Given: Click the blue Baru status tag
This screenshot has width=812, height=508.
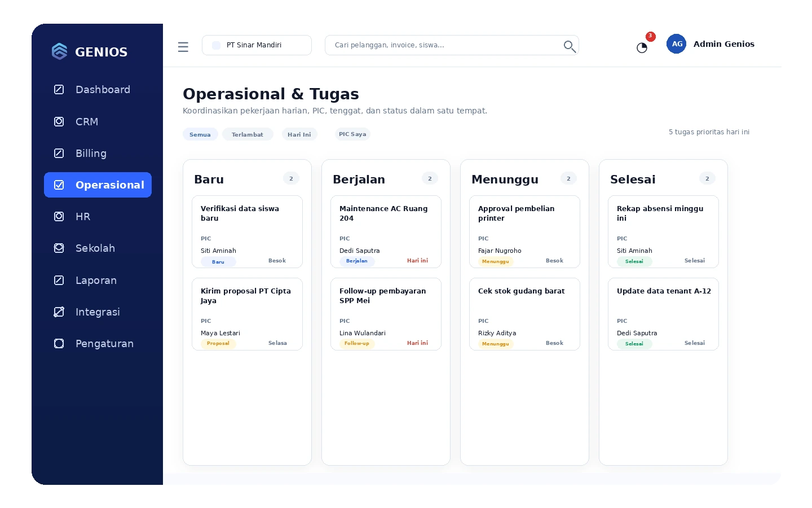Looking at the screenshot, I should [x=218, y=262].
